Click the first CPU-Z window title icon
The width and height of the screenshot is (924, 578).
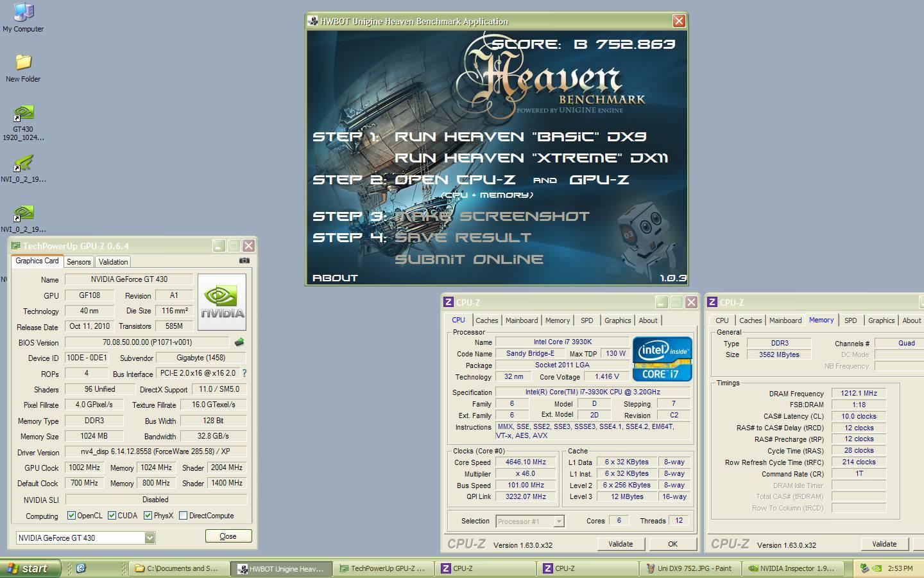point(449,302)
